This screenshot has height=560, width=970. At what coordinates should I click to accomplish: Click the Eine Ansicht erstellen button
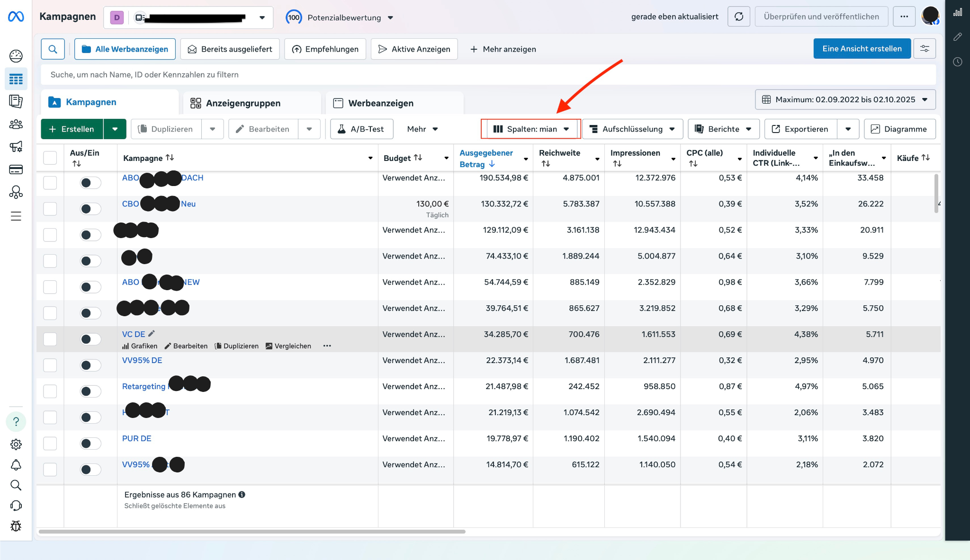[862, 49]
